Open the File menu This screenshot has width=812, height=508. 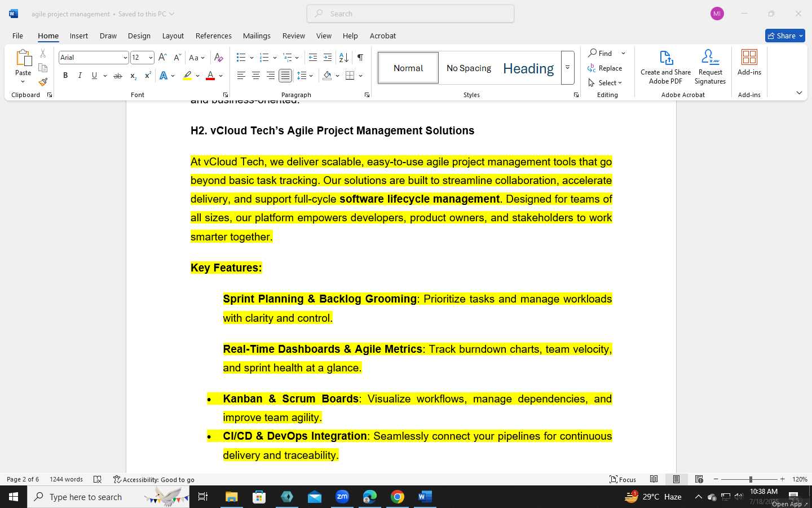click(18, 36)
